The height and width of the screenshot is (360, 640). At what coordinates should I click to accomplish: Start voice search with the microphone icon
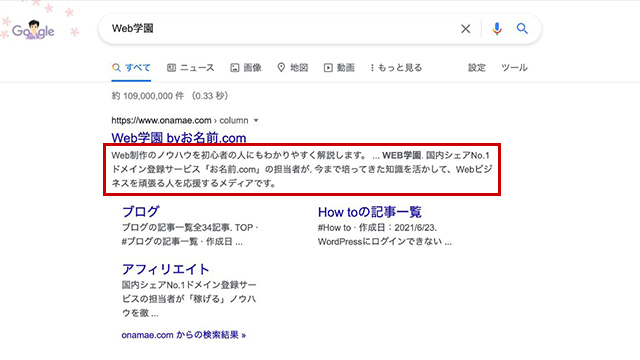click(x=497, y=29)
